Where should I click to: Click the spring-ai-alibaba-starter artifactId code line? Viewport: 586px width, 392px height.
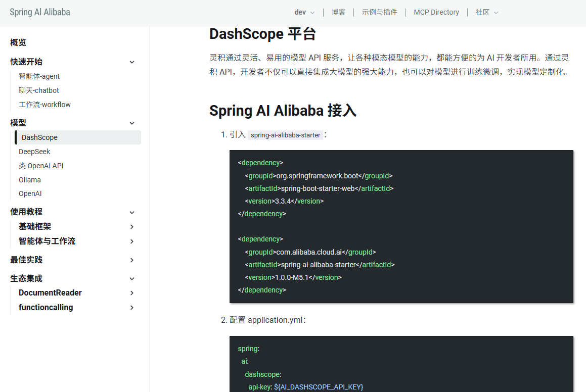[320, 265]
